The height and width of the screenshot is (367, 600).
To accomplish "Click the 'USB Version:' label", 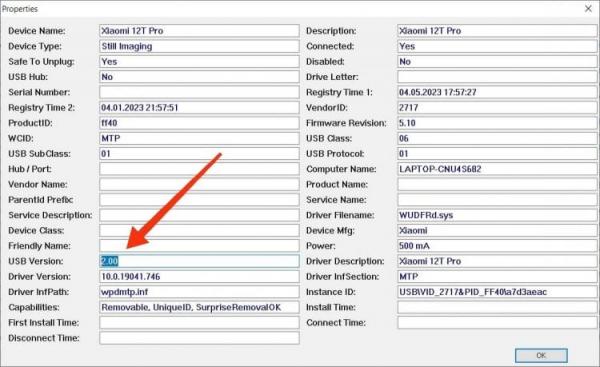I will tap(36, 261).
